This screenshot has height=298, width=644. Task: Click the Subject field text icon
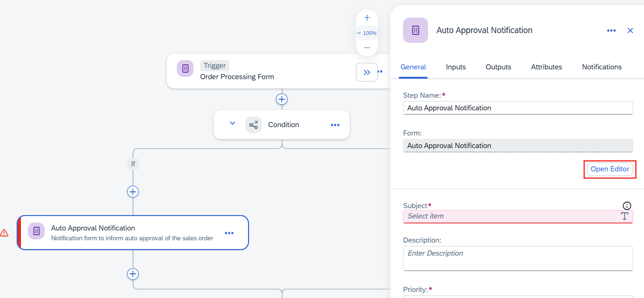(624, 216)
